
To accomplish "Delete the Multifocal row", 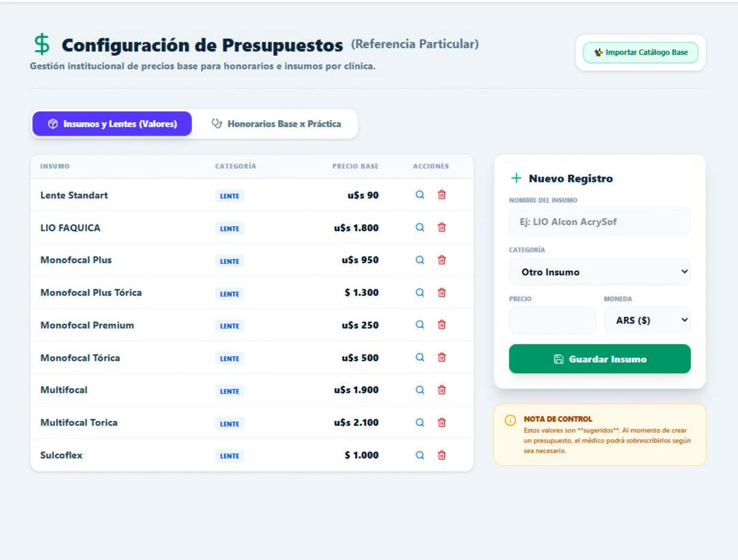I will 441,390.
